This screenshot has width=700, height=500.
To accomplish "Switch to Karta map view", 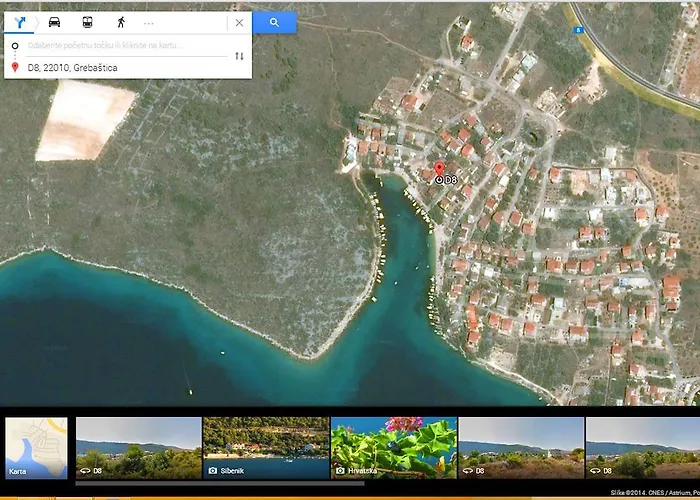I will click(36, 447).
